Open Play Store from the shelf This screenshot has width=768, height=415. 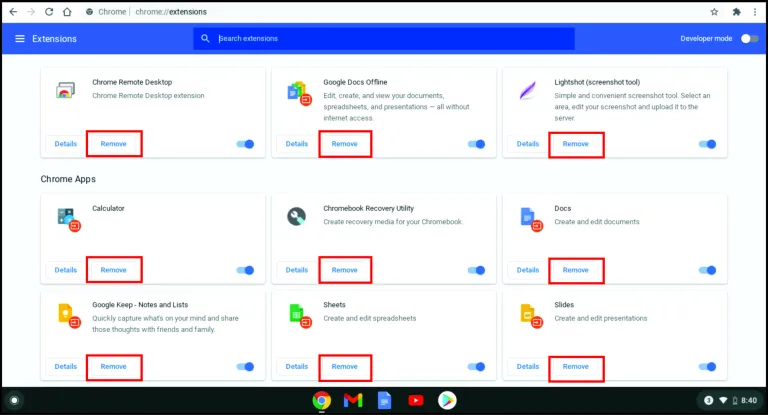(x=447, y=401)
